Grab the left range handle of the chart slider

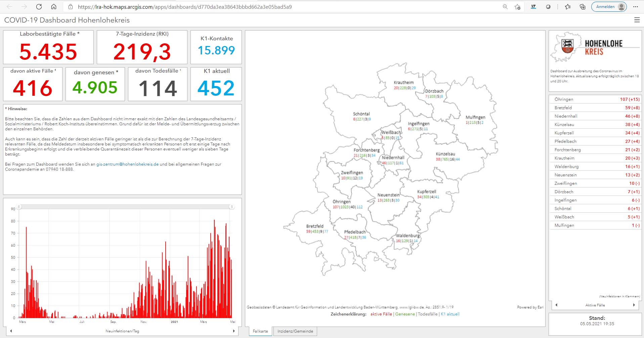click(19, 207)
